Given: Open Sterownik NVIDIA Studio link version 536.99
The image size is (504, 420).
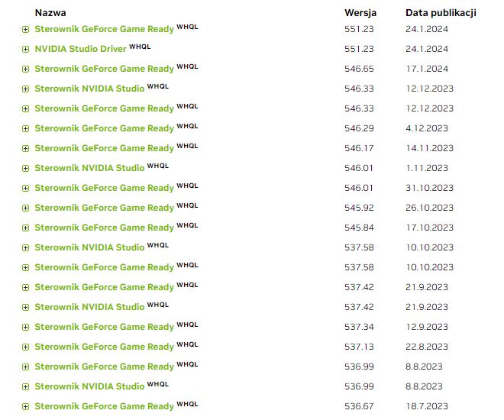Looking at the screenshot, I should 89,386.
